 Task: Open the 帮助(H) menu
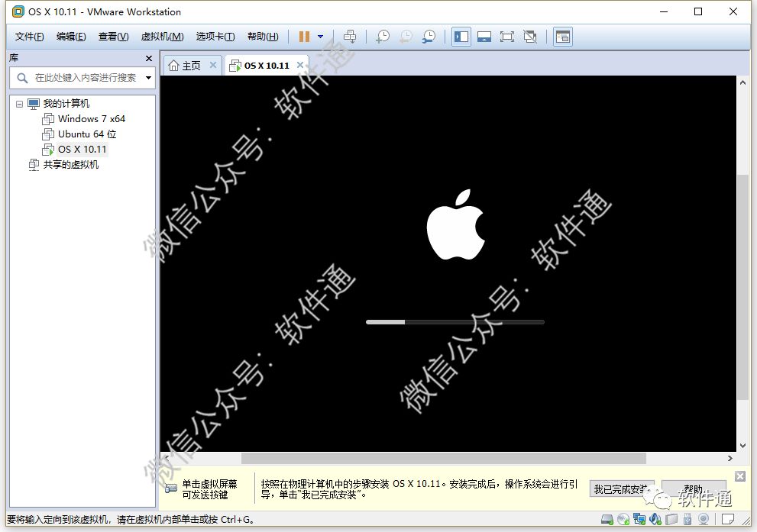(263, 37)
